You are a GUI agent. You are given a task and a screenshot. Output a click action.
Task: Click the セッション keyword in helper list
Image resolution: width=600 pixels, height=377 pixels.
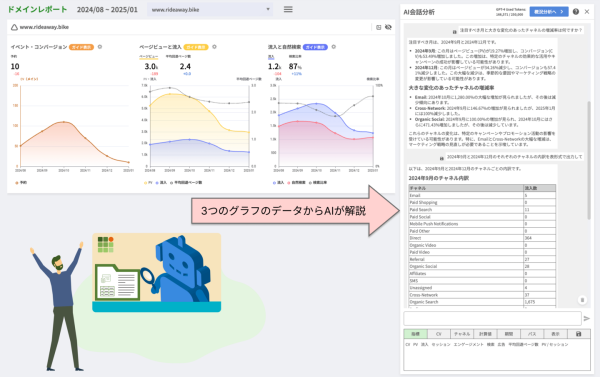point(441,344)
